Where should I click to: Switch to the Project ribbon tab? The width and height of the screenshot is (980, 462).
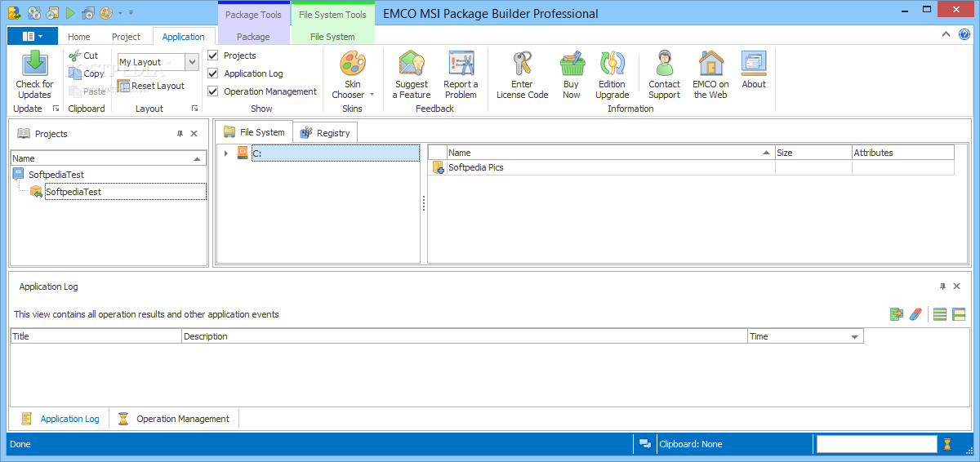(x=126, y=37)
